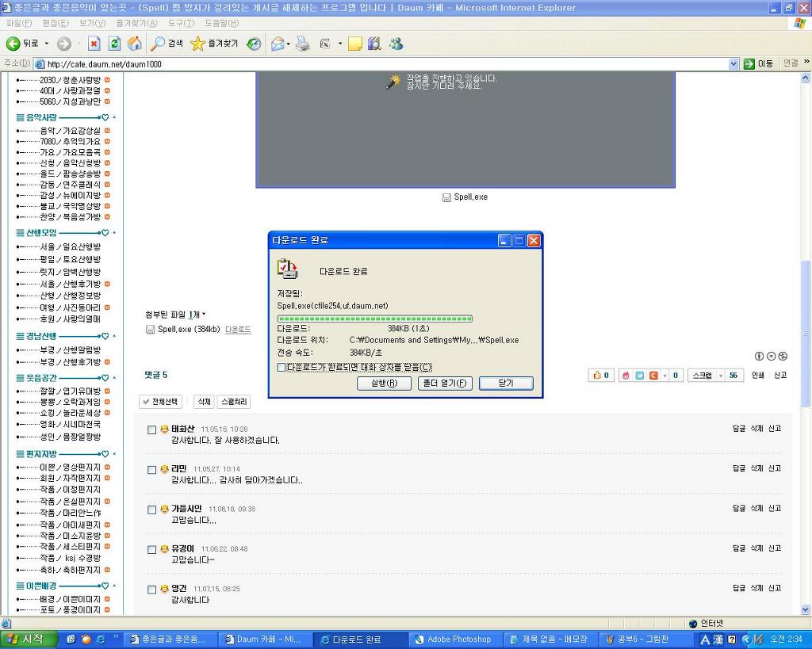This screenshot has width=812, height=649.
Task: Check the box for 유경이 comment
Action: click(x=151, y=549)
